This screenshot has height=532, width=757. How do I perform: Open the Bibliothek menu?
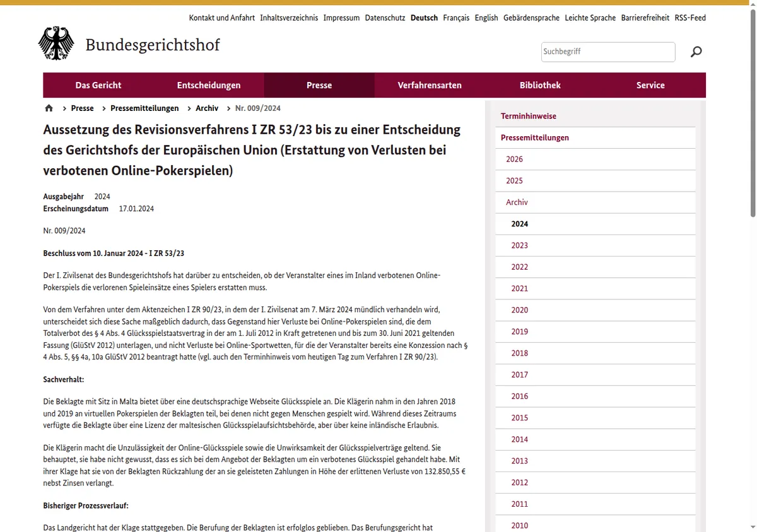[x=540, y=85]
